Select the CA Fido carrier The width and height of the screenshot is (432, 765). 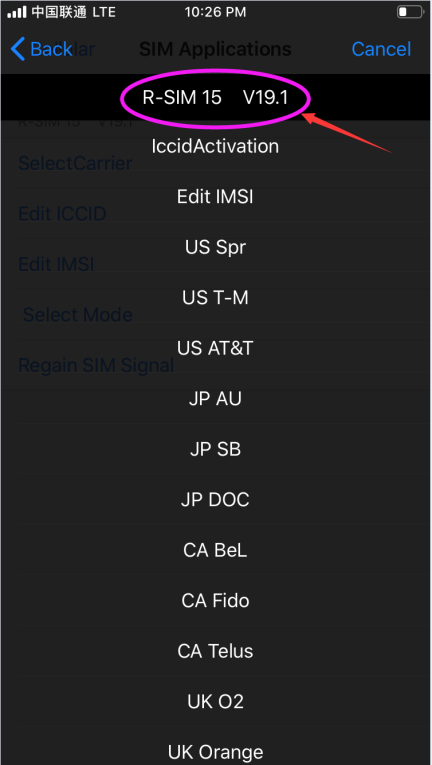(215, 601)
